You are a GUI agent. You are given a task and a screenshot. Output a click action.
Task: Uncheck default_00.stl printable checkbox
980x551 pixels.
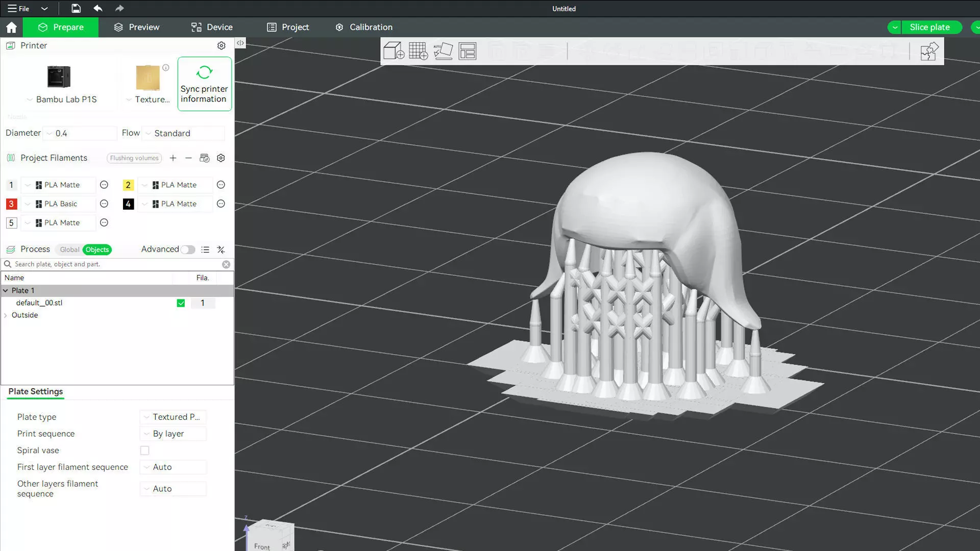[x=181, y=303]
